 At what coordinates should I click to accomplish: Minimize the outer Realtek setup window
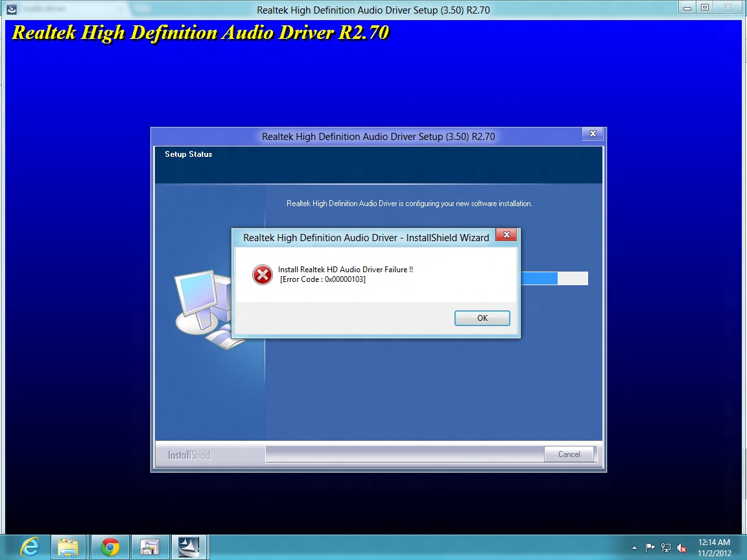pyautogui.click(x=687, y=8)
